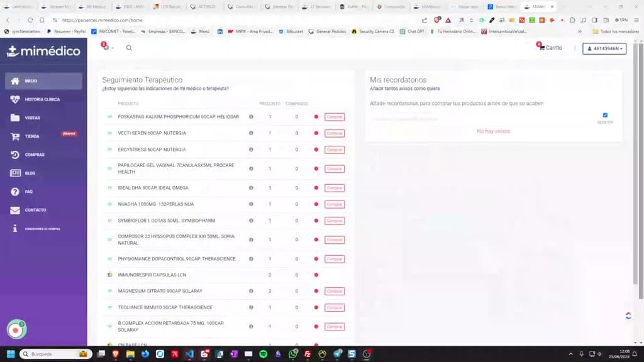Image resolution: width=644 pixels, height=362 pixels.
Task: Open Historia Clínica in the sidebar
Action: [x=43, y=99]
